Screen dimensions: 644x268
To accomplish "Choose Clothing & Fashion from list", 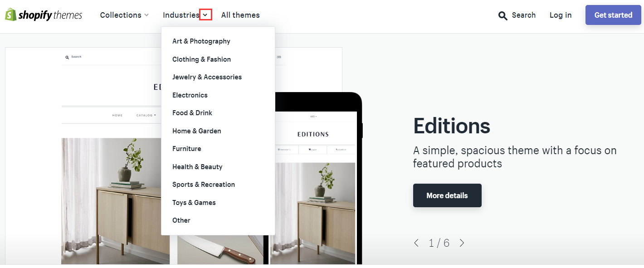I will click(x=201, y=59).
